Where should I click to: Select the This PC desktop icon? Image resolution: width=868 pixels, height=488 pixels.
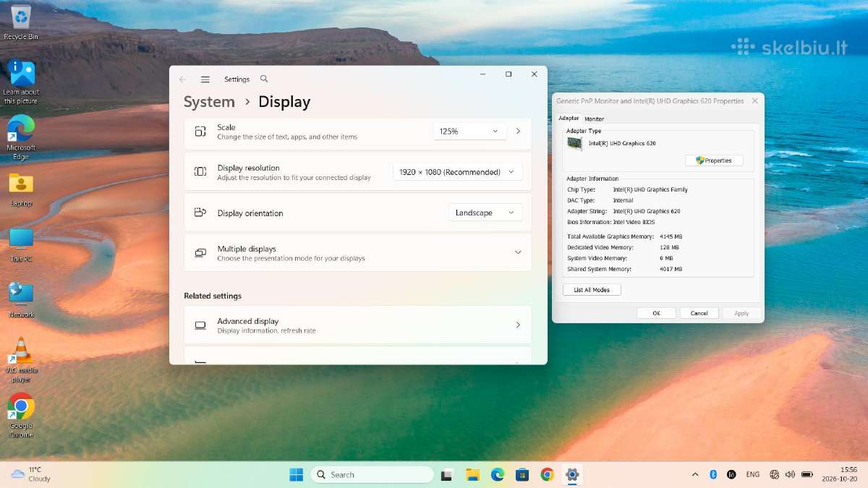(x=21, y=244)
